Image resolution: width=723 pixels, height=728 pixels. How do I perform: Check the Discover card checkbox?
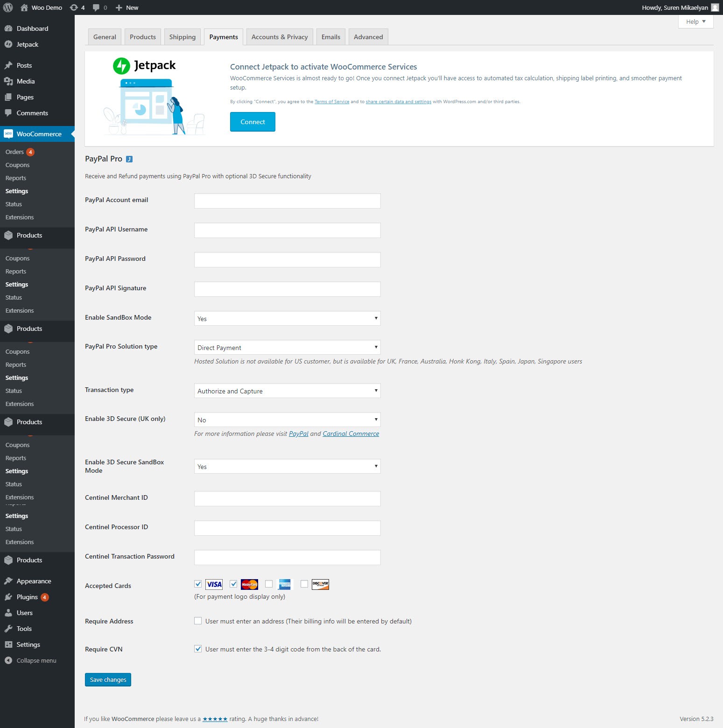click(x=304, y=584)
